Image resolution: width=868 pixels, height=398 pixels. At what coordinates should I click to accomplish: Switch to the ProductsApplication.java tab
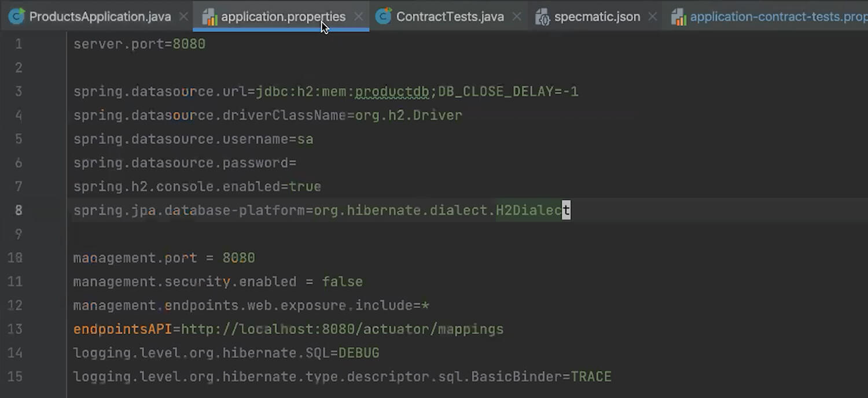pos(100,16)
